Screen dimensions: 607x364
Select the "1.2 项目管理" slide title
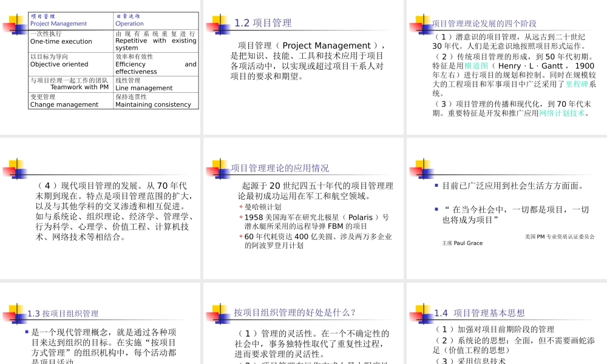tap(263, 23)
